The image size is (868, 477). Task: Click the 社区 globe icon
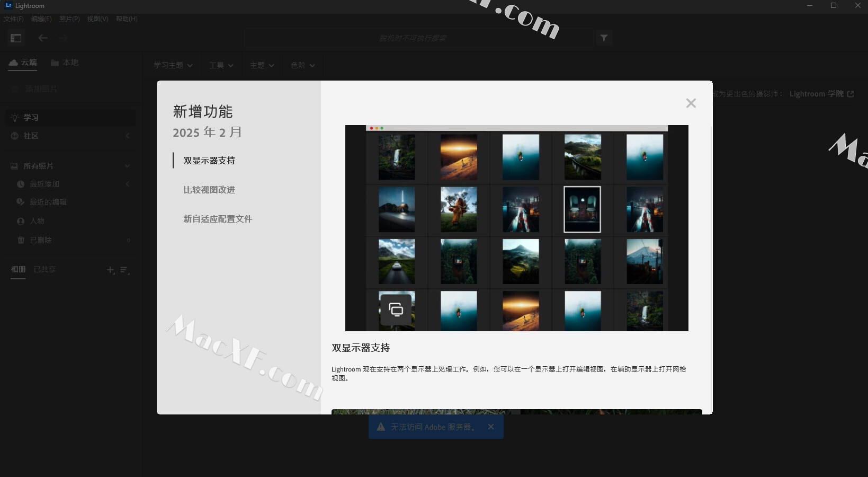[x=15, y=136]
